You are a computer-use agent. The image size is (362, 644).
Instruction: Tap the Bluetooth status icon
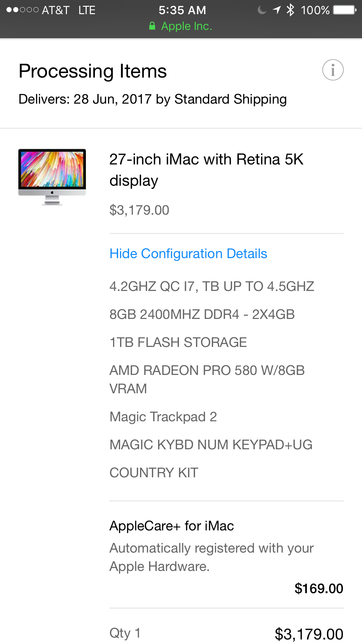[290, 10]
